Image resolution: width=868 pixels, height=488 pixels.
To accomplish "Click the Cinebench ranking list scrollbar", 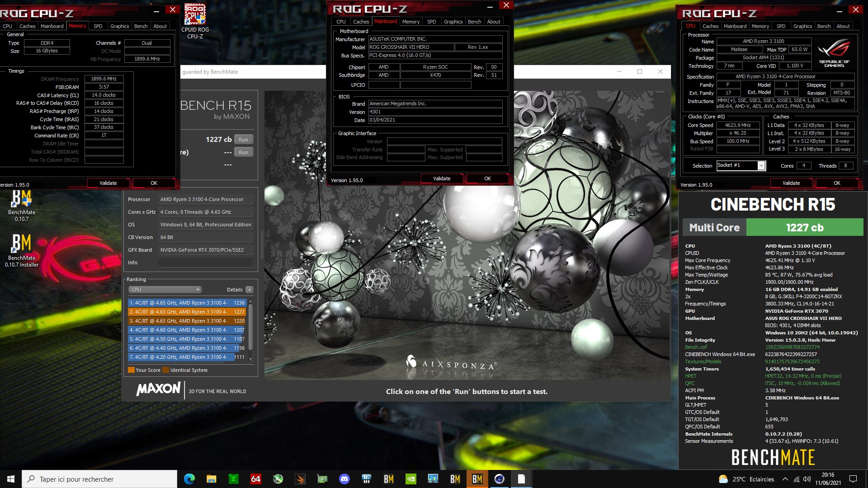I will 250,330.
